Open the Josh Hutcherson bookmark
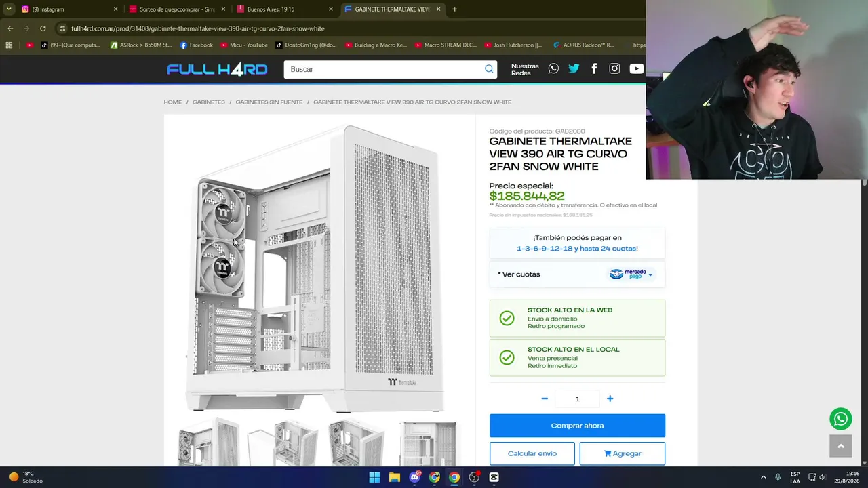Image resolution: width=868 pixels, height=488 pixels. pos(513,45)
